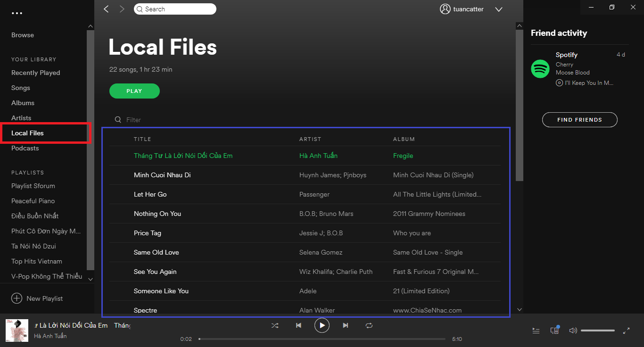
Task: Open the Ta Nói Nó Dzui playlist
Action: tap(33, 246)
